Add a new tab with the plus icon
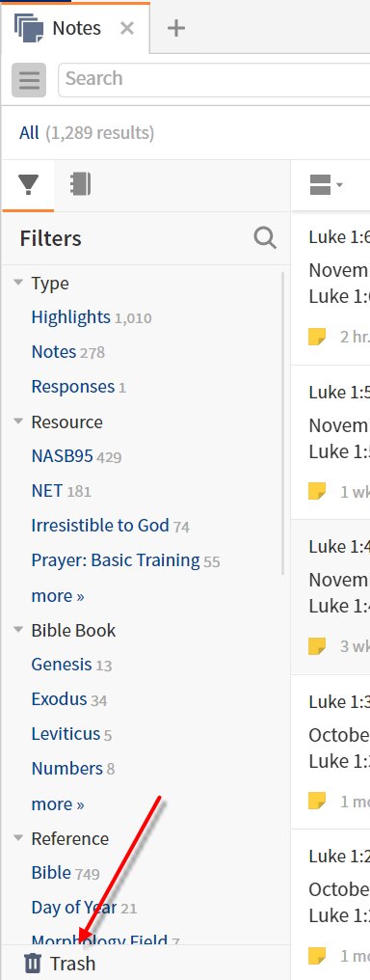This screenshot has height=980, width=370. click(x=176, y=28)
